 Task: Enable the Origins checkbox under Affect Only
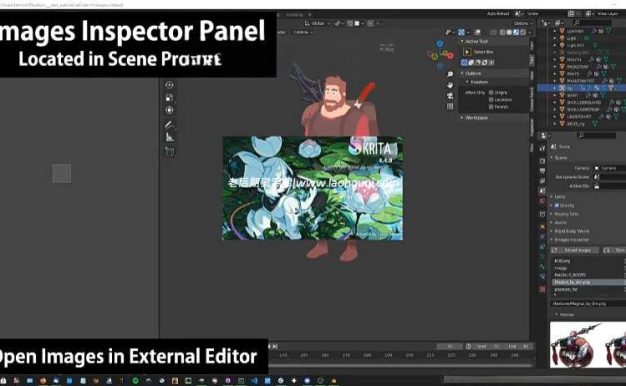(491, 93)
